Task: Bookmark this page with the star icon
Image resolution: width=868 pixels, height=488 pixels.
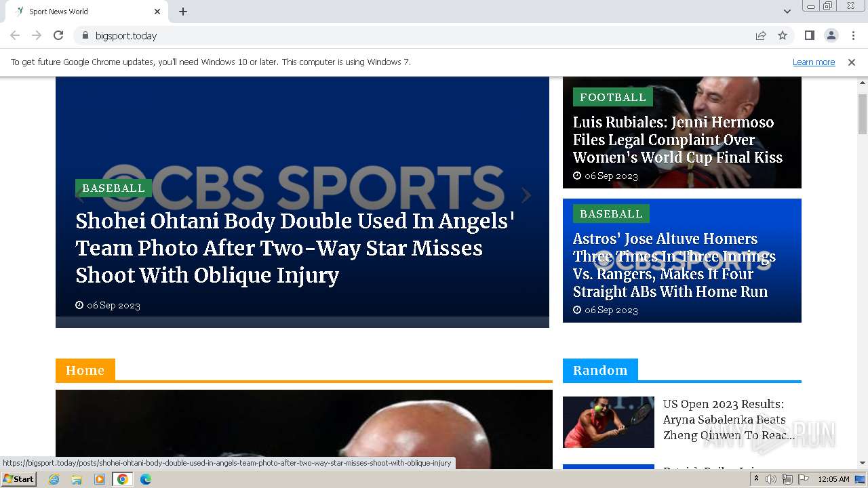Action: tap(783, 35)
